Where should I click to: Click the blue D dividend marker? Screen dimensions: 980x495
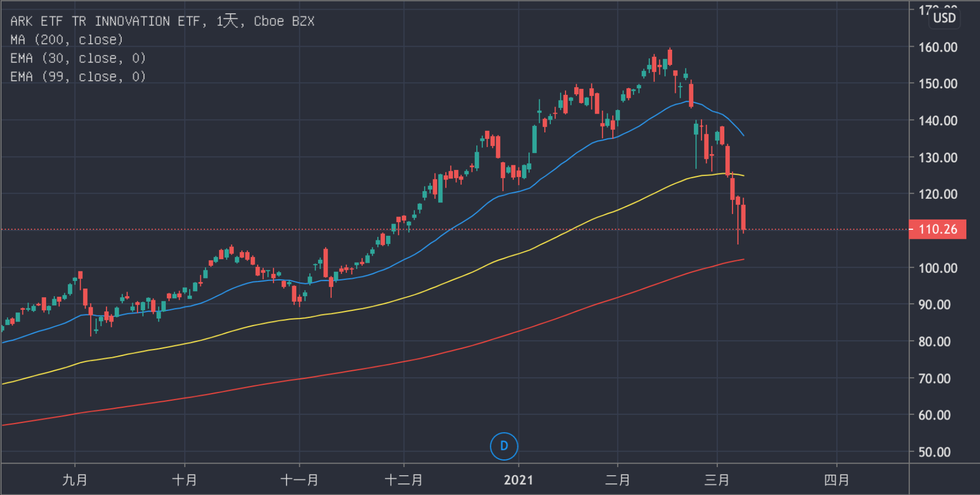point(504,446)
